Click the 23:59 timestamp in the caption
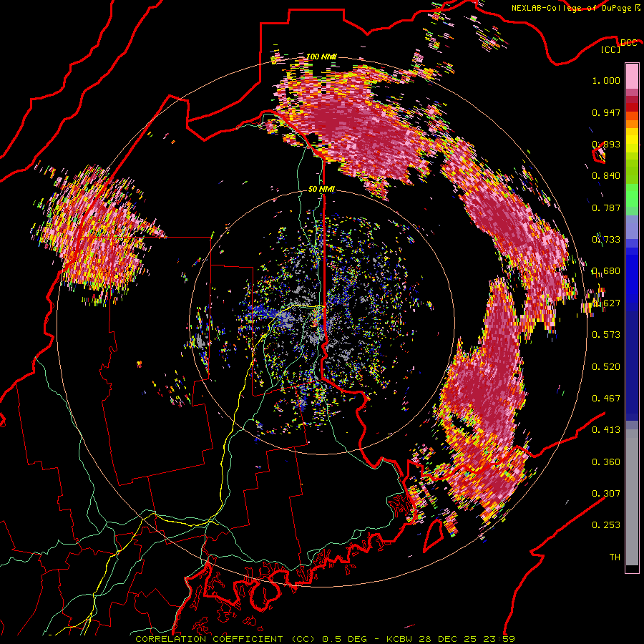The height and width of the screenshot is (644, 644). (498, 639)
